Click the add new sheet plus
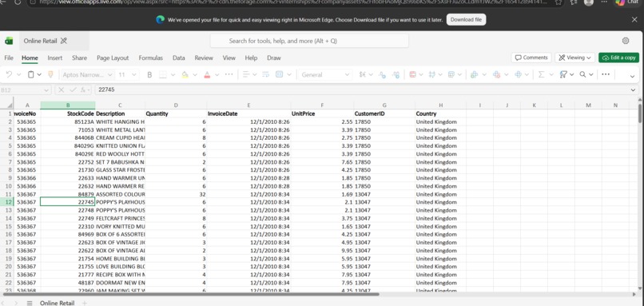The width and height of the screenshot is (644, 306). tap(85, 303)
